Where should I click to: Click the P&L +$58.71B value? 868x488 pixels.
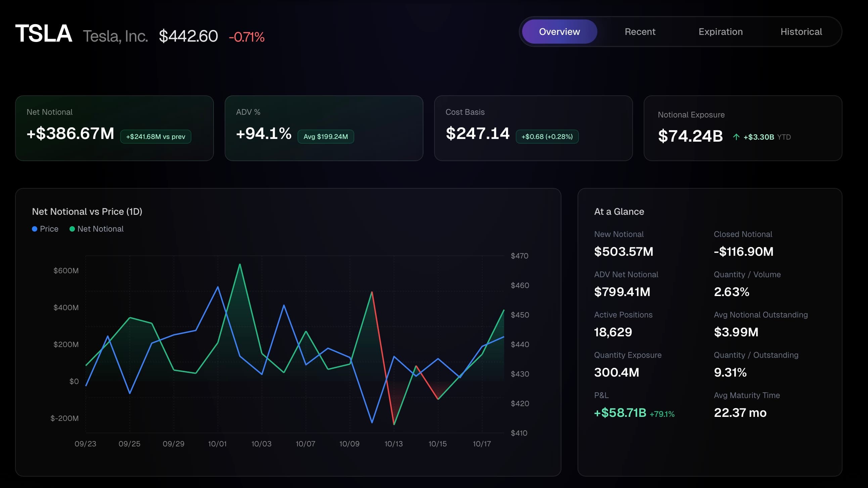pyautogui.click(x=620, y=413)
